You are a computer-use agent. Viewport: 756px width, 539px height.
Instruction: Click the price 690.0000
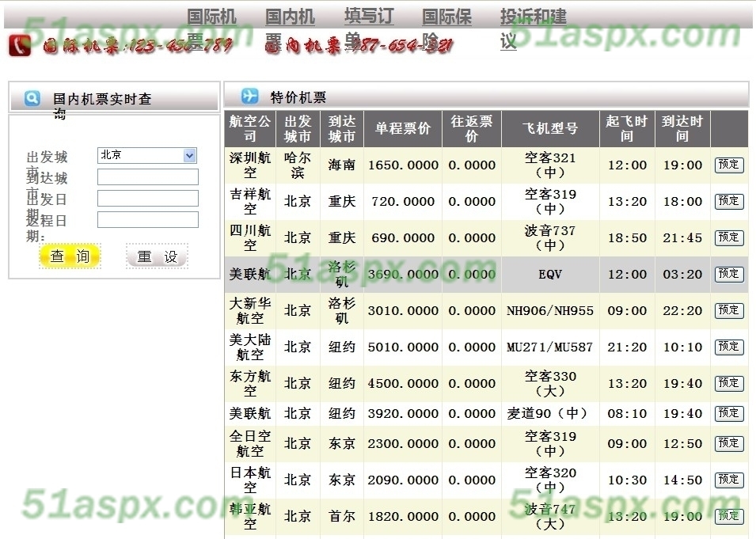coord(403,237)
